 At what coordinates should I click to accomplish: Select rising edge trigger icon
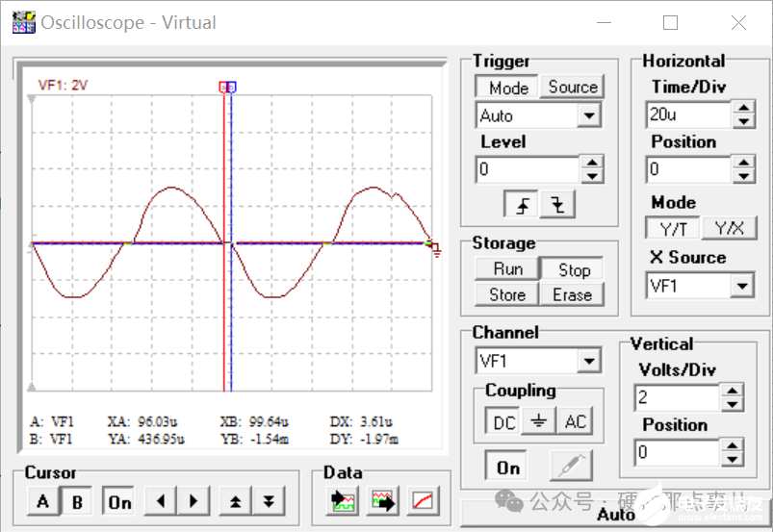click(522, 204)
